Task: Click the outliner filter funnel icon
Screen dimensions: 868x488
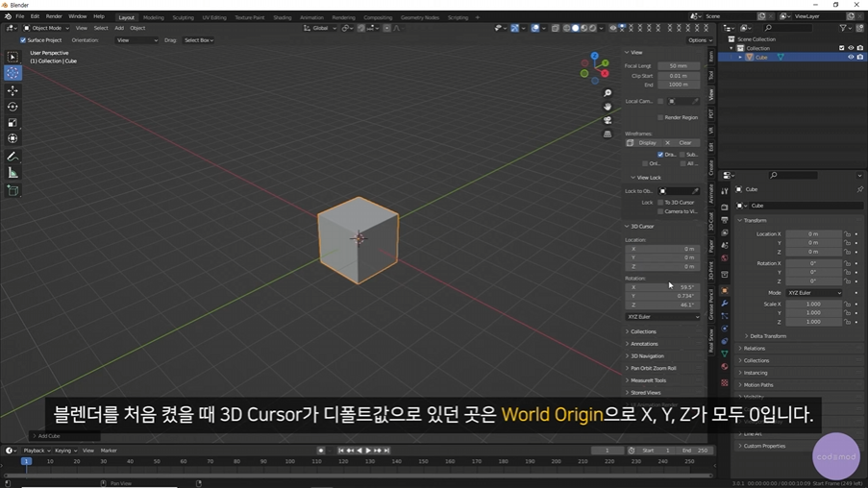Action: [x=843, y=28]
